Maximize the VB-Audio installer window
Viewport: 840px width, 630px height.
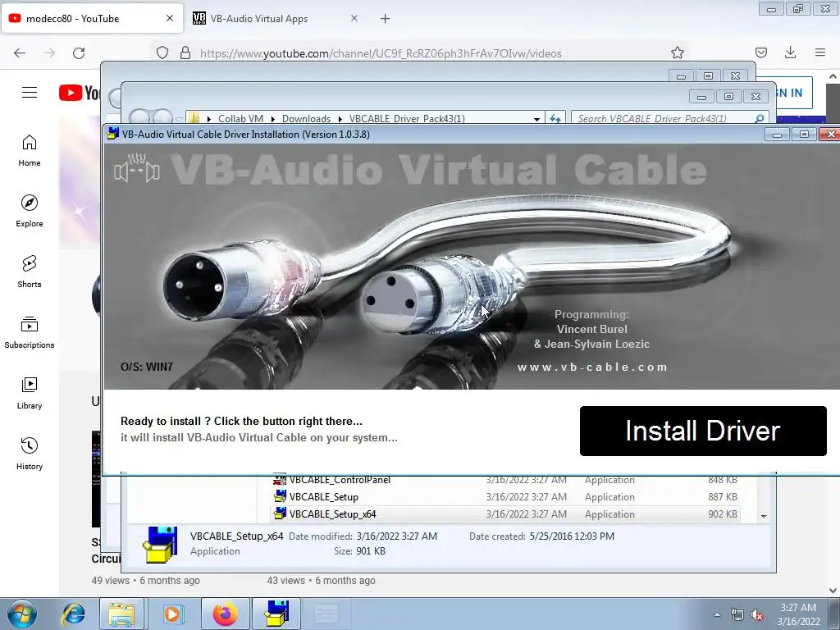click(x=804, y=134)
